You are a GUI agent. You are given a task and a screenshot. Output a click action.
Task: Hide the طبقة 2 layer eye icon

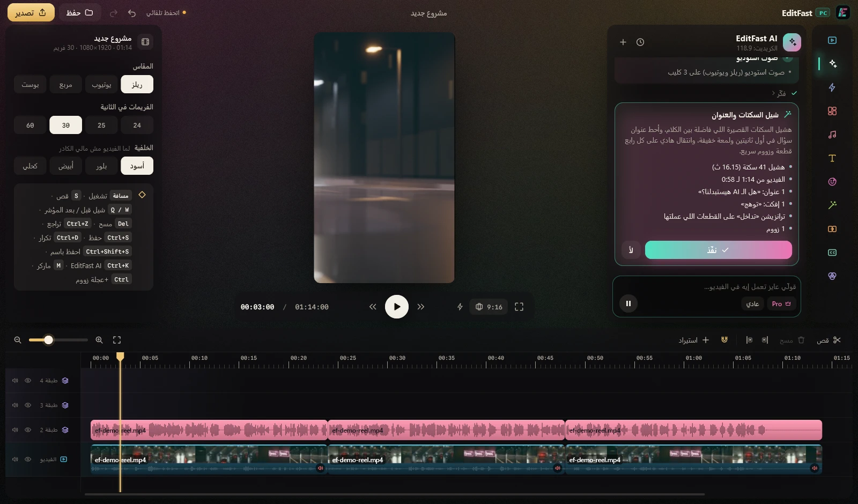point(28,430)
